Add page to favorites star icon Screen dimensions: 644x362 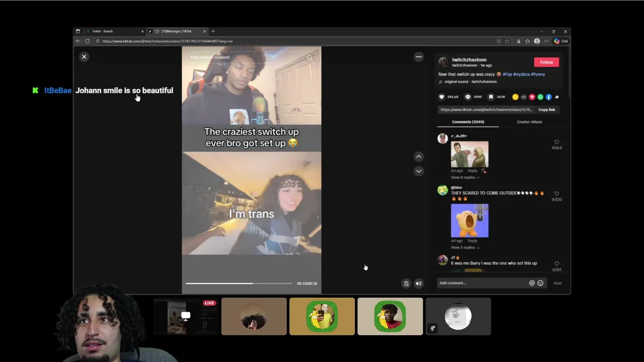tap(507, 41)
